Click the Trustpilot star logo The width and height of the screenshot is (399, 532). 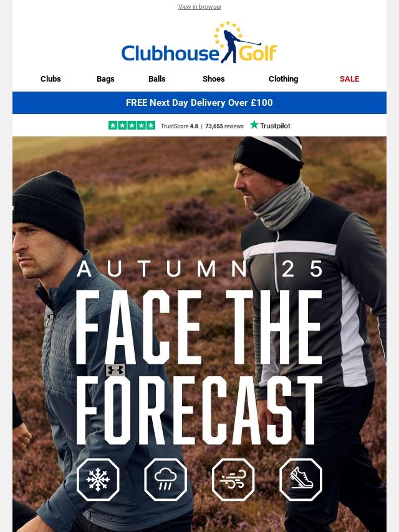(254, 125)
